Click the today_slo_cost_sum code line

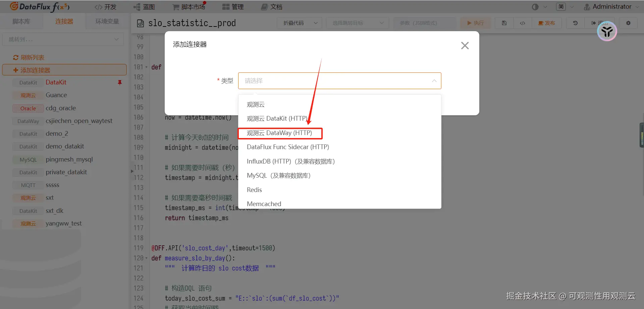(252, 299)
